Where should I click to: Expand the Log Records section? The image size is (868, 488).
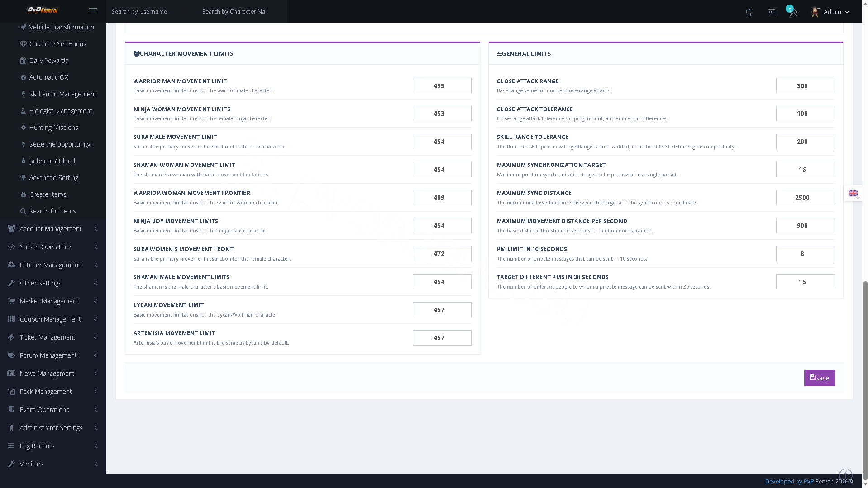point(53,446)
